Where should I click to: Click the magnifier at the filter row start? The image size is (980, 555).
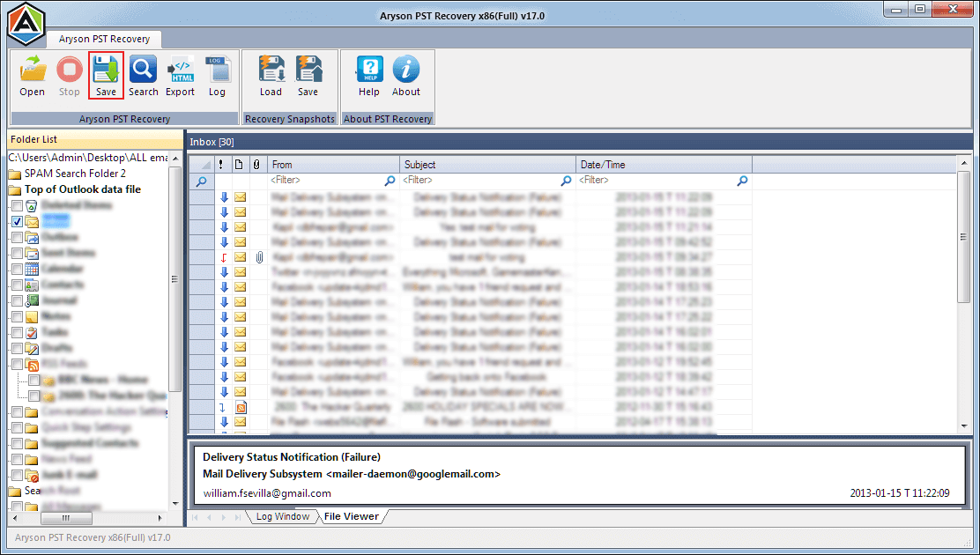pos(201,181)
